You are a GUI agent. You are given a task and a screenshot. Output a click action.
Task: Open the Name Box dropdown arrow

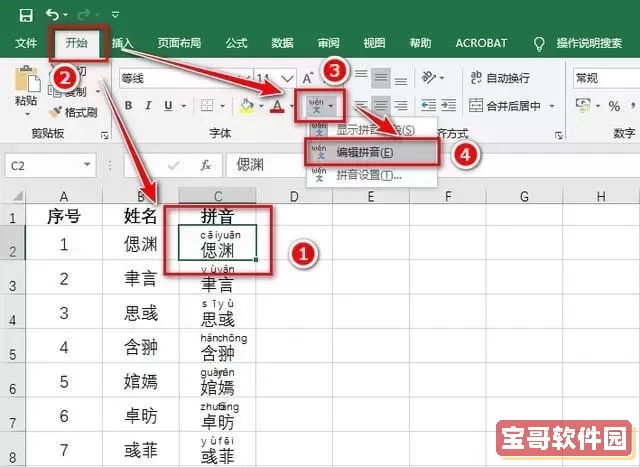(x=88, y=165)
